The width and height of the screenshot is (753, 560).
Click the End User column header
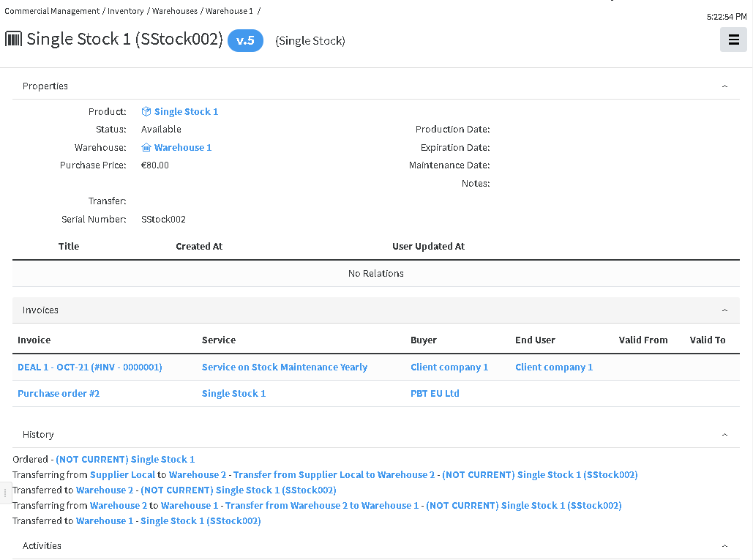(x=535, y=340)
